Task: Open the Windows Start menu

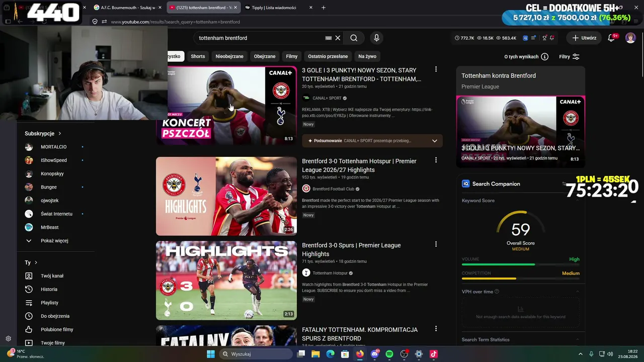Action: [x=211, y=354]
